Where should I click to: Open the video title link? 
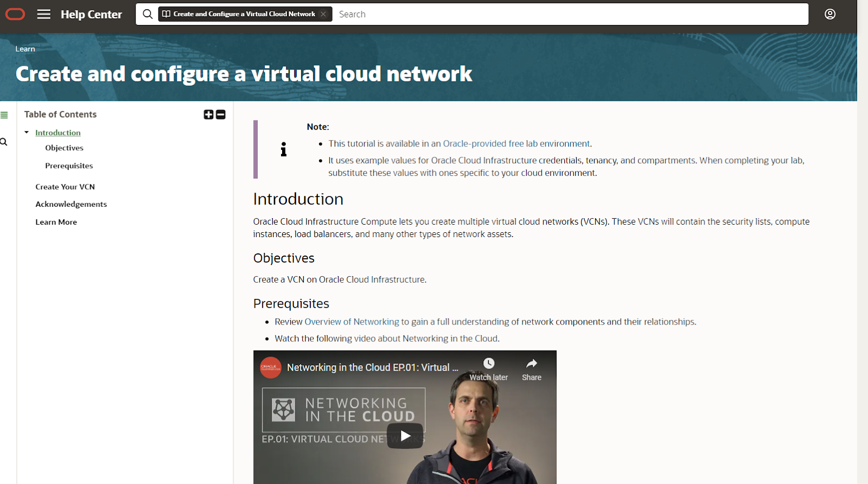tap(373, 367)
